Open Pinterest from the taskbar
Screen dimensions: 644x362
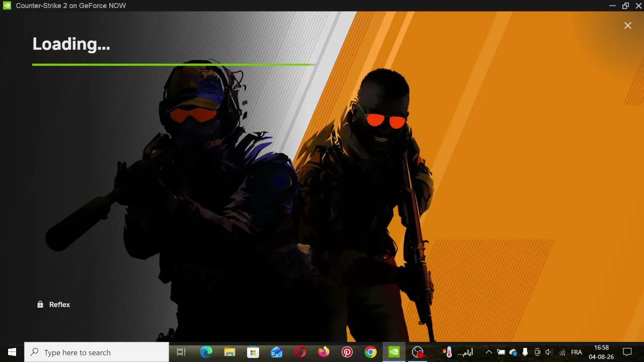[x=347, y=352]
